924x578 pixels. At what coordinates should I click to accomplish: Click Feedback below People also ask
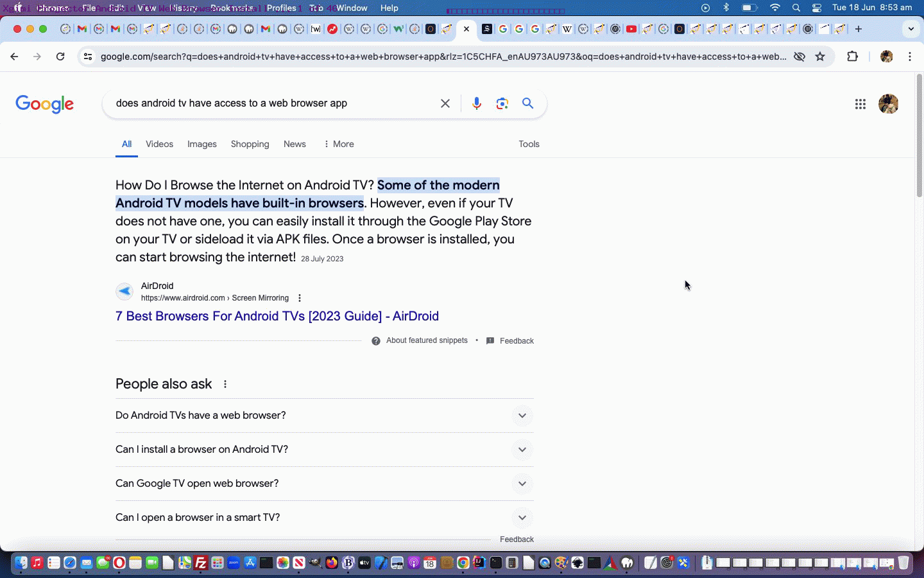(x=517, y=539)
